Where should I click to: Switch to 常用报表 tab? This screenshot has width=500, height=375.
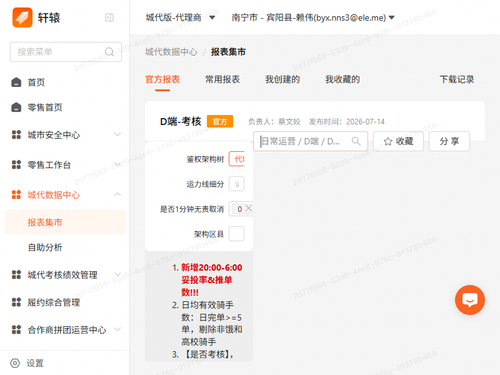222,79
